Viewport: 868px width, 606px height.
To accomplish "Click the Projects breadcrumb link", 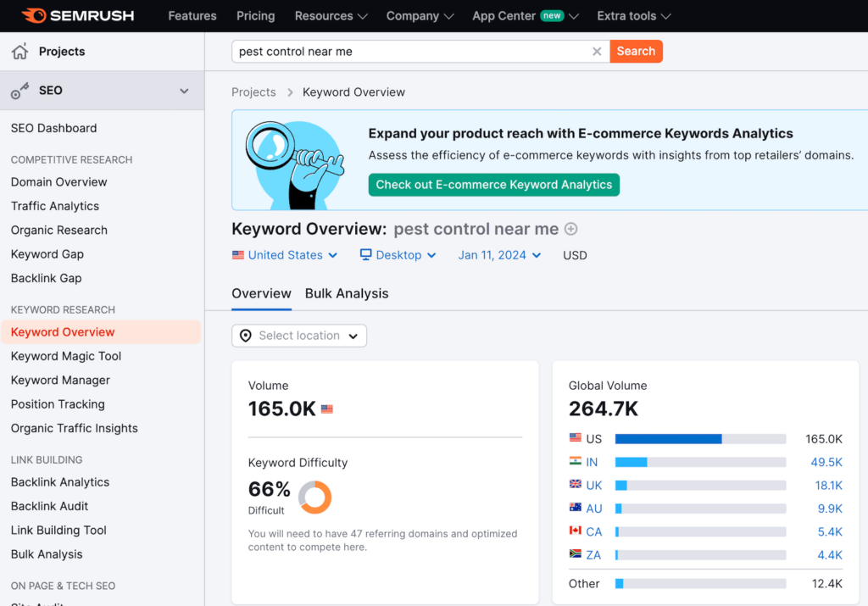I will pyautogui.click(x=253, y=92).
